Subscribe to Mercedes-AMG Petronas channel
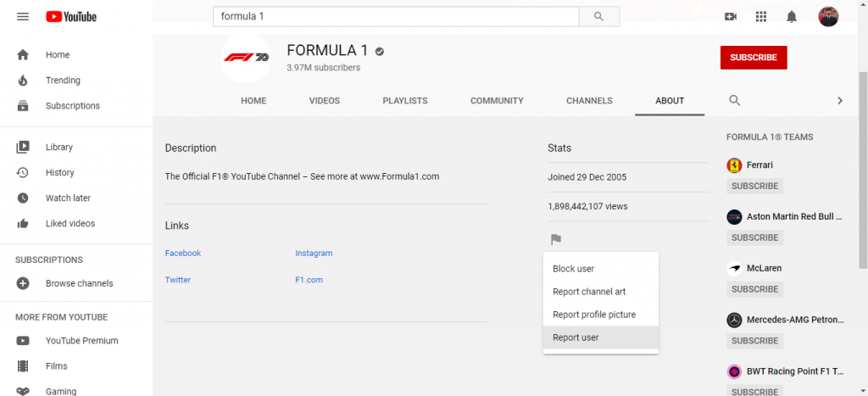 755,341
